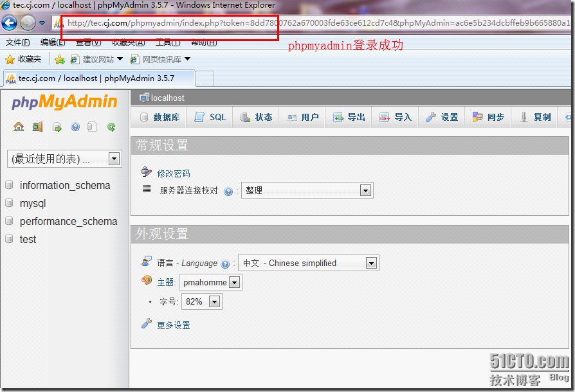
Task: Switch to the SQL tab
Action: [210, 117]
